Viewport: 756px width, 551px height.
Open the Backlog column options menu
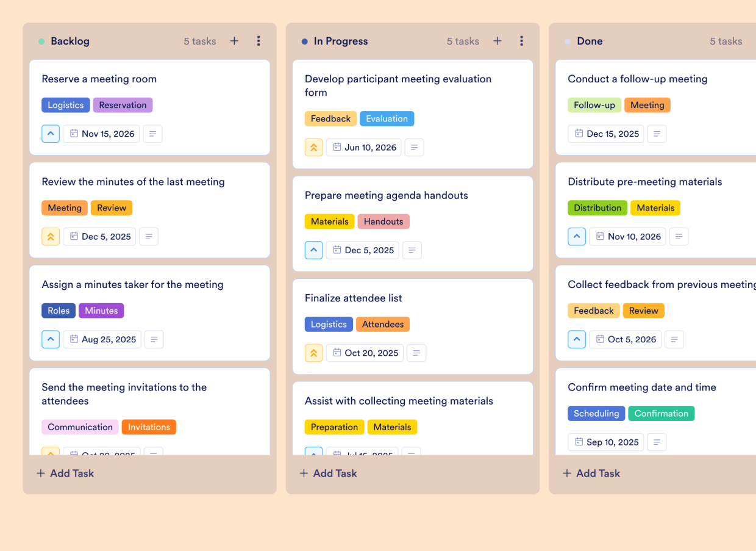click(x=259, y=41)
